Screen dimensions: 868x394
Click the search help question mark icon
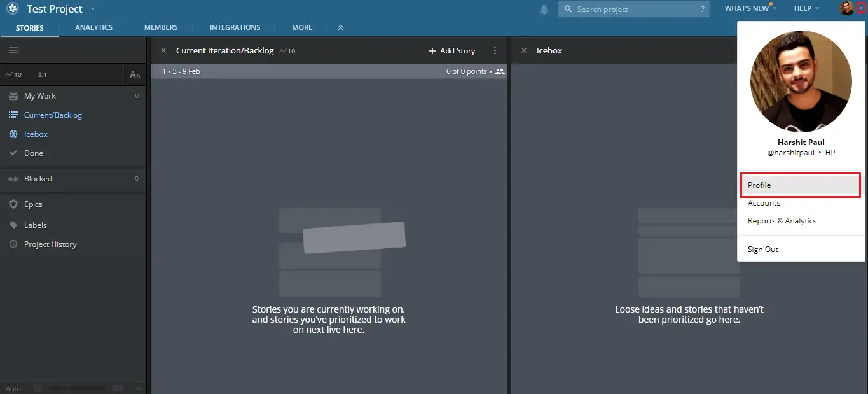(x=703, y=10)
